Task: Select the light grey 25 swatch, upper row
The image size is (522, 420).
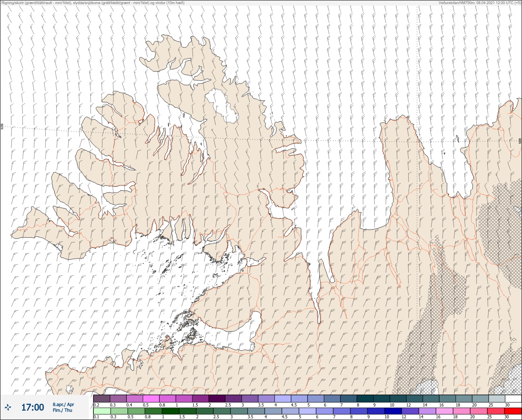Action: click(x=496, y=398)
